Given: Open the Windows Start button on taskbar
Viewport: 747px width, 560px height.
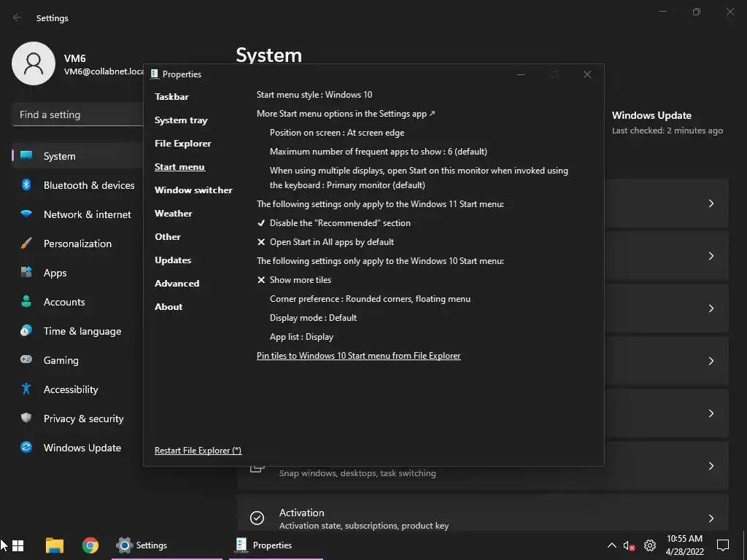Looking at the screenshot, I should pos(18,545).
